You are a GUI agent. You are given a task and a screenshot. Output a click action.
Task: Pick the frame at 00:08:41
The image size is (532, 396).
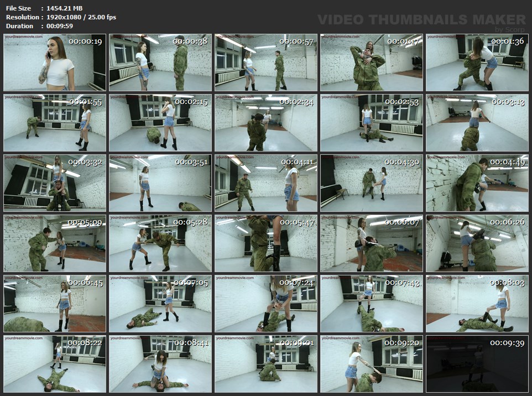[x=160, y=364]
